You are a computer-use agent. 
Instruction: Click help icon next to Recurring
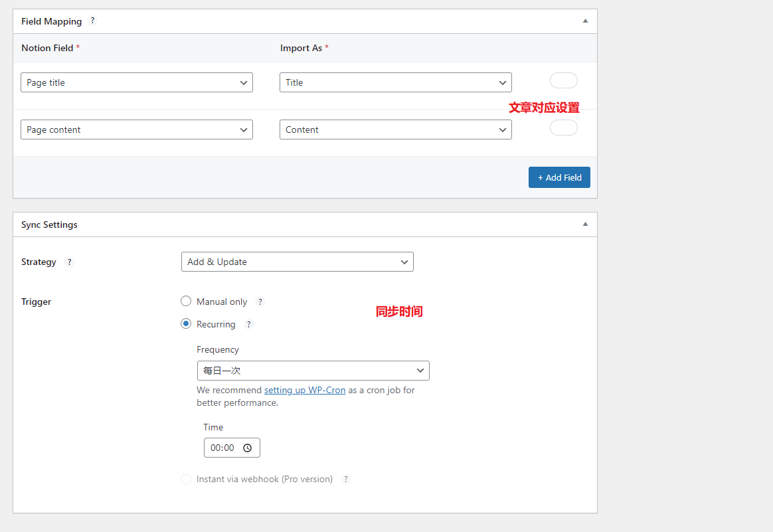tap(249, 325)
